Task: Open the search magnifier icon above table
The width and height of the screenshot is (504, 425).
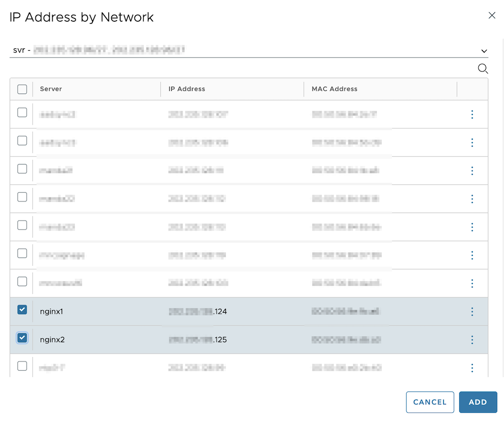Action: tap(483, 68)
